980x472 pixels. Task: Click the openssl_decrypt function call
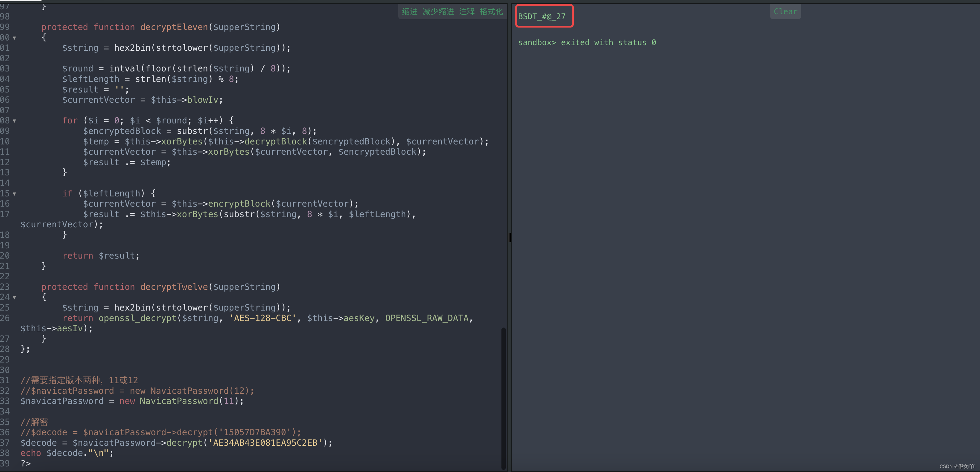click(x=138, y=318)
